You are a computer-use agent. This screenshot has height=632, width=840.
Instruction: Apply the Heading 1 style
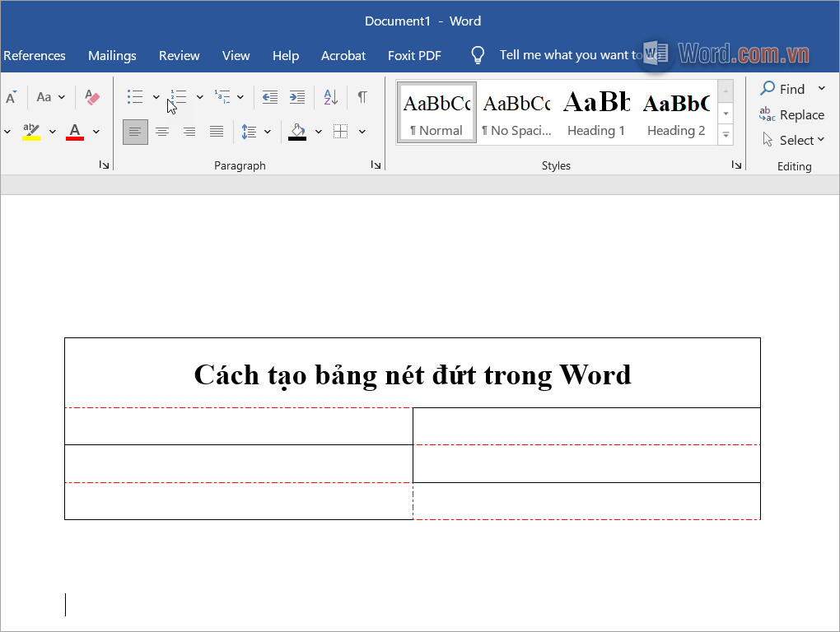(596, 113)
